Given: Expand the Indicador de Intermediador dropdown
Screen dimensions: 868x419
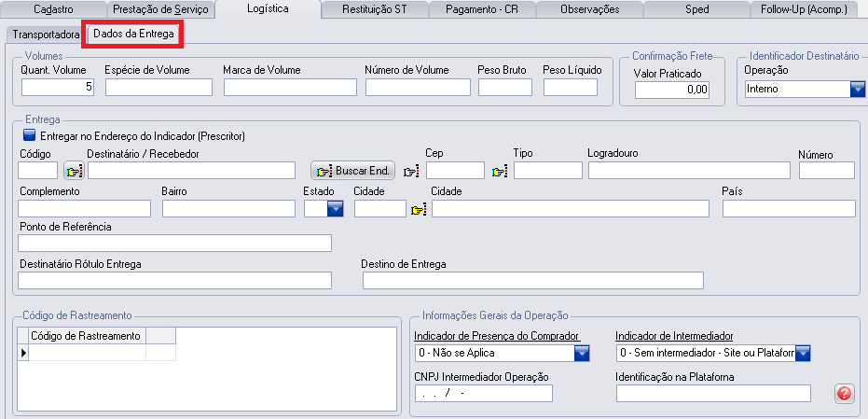Looking at the screenshot, I should tap(802, 353).
